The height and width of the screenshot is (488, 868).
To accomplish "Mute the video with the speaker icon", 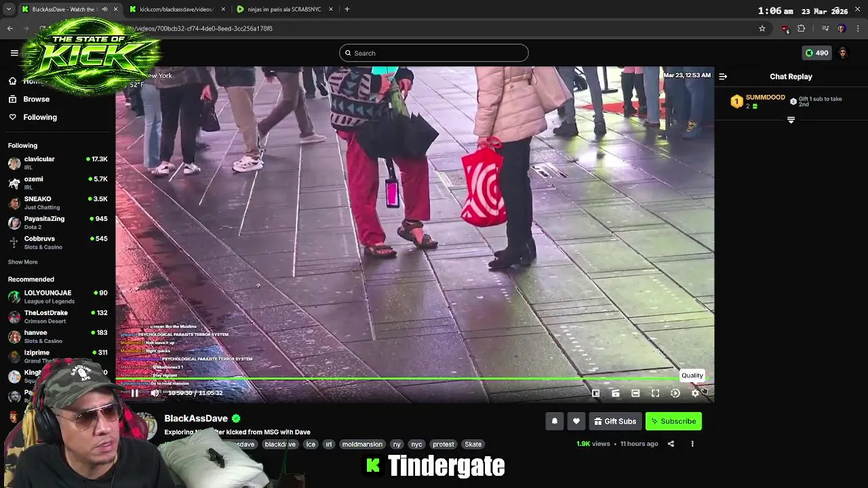I will pyautogui.click(x=155, y=393).
